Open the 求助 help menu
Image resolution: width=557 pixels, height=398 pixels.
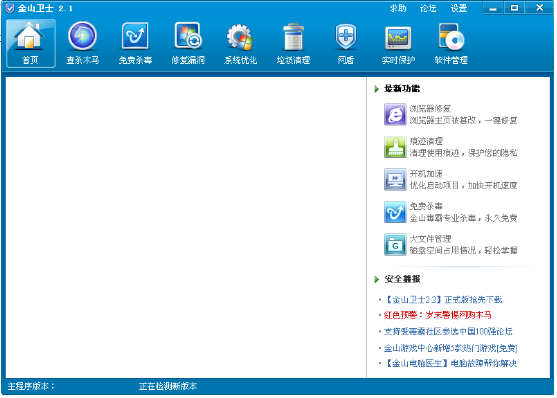(398, 8)
